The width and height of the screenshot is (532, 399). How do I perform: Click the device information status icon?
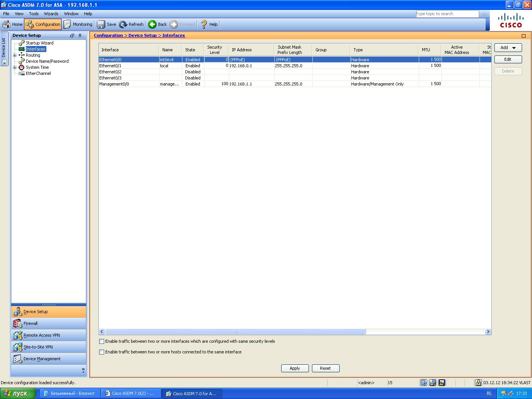click(424, 383)
